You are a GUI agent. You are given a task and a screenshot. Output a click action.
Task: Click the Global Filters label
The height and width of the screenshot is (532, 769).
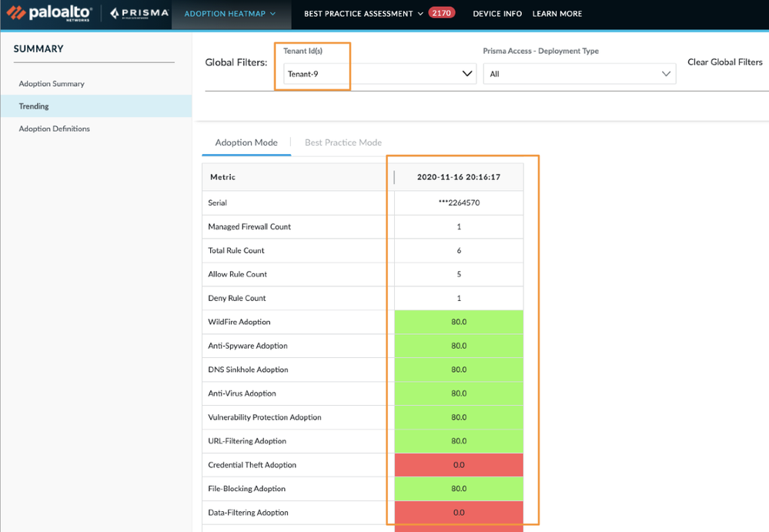pos(236,62)
